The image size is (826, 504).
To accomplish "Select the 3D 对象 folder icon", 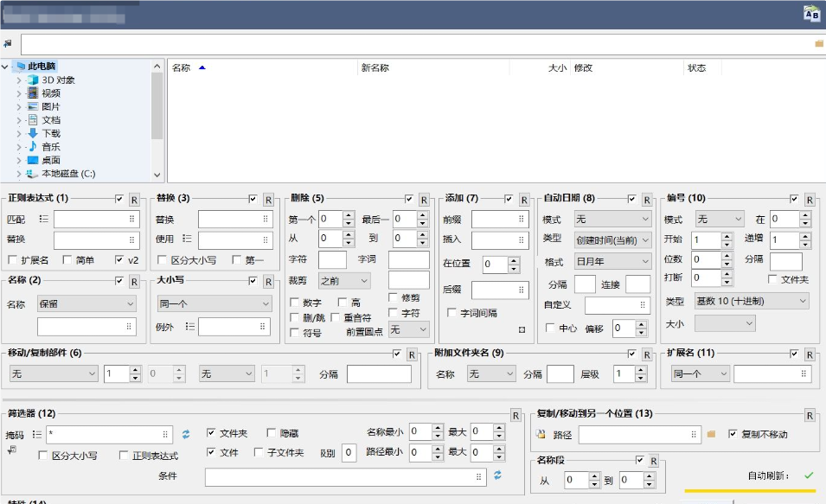I will (x=33, y=80).
